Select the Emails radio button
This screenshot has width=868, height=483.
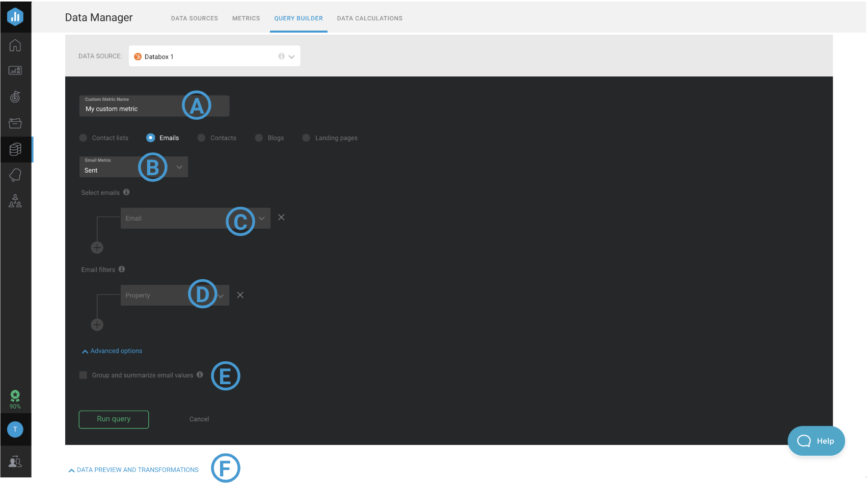[x=151, y=138]
